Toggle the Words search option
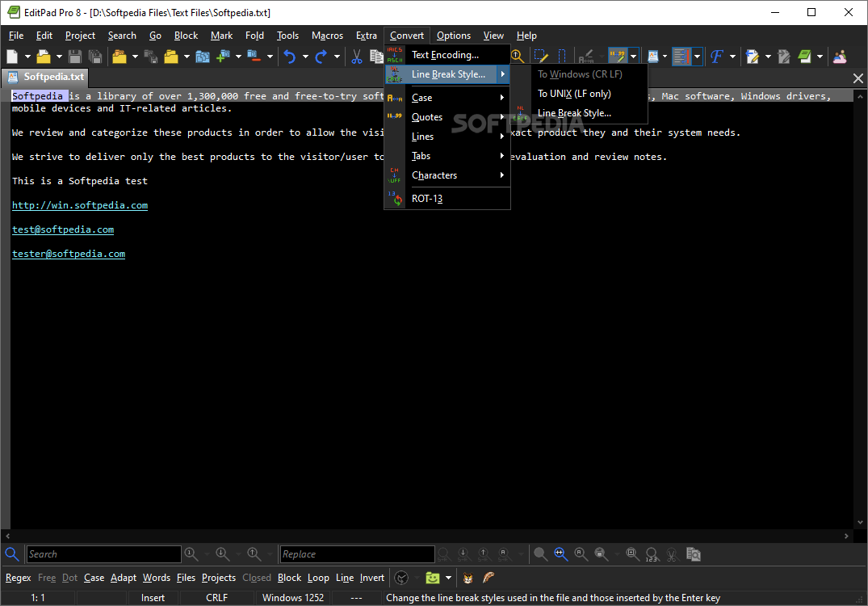The height and width of the screenshot is (606, 868). coord(157,578)
